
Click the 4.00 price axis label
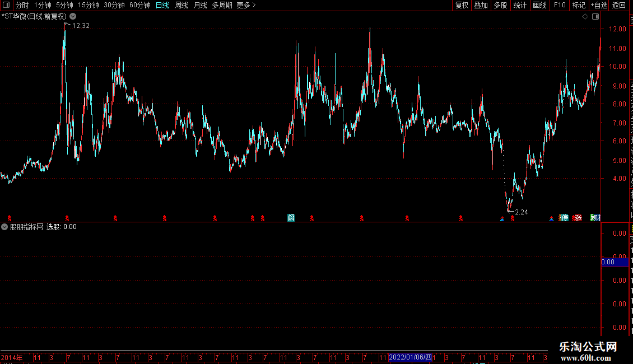(619, 179)
